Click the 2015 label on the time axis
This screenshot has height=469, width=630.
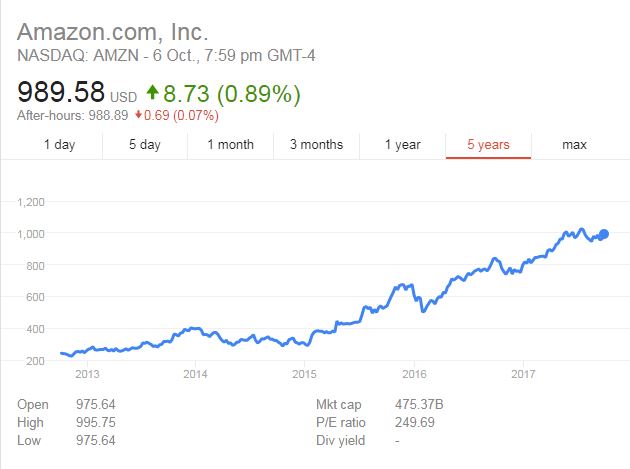(x=303, y=375)
